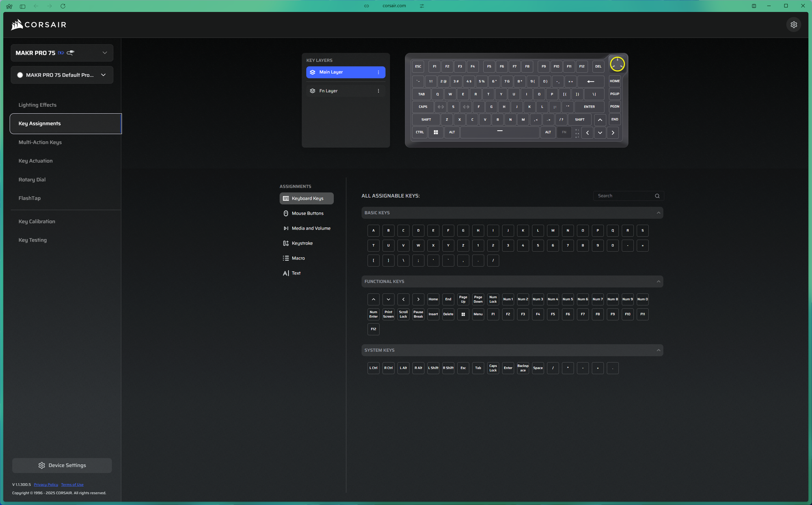Click the Backspace arrow key on the keyboard preview
The width and height of the screenshot is (812, 505).
[591, 82]
